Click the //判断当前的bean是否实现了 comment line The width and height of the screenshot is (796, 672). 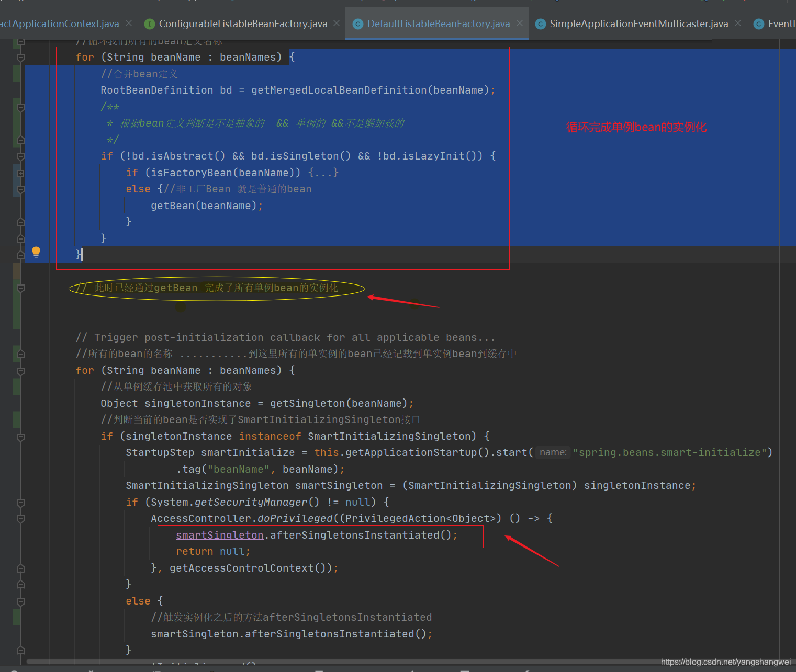[x=261, y=419]
